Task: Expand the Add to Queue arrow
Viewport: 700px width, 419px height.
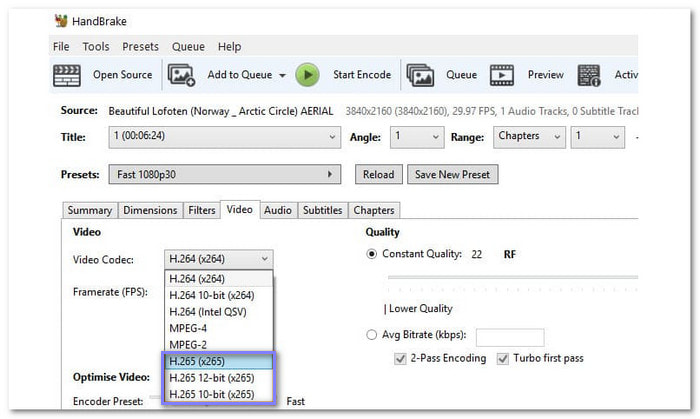Action: (282, 75)
